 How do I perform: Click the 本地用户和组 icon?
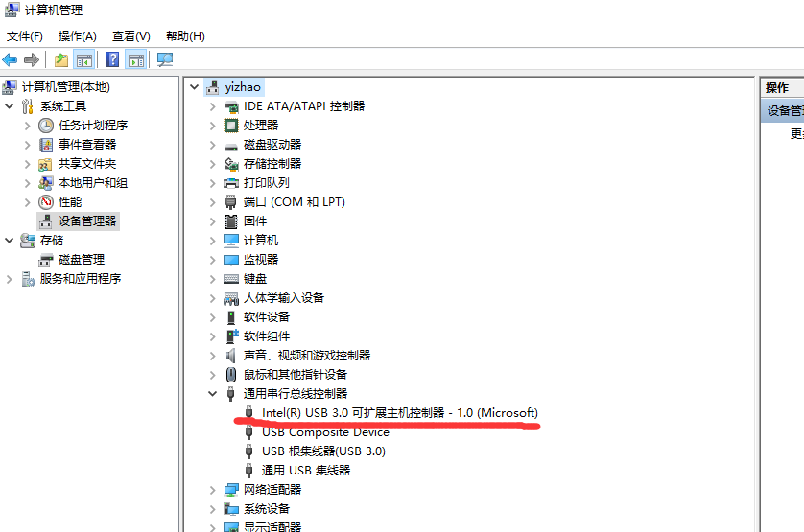(x=46, y=183)
